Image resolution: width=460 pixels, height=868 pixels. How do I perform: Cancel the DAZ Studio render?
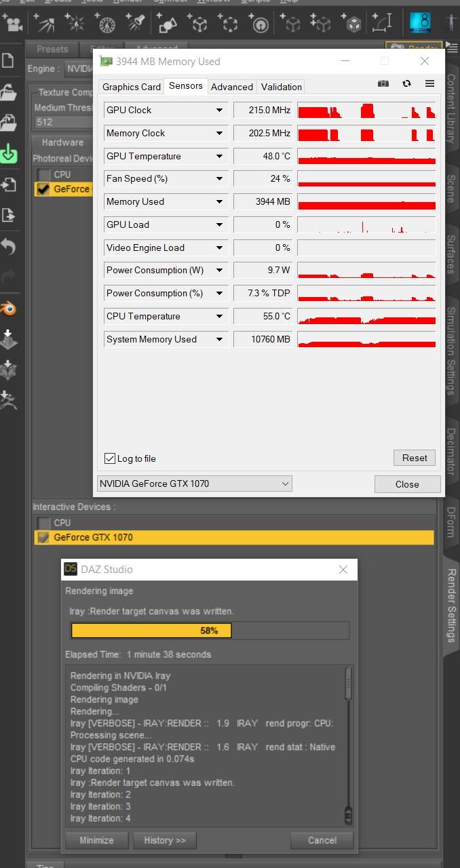point(322,840)
